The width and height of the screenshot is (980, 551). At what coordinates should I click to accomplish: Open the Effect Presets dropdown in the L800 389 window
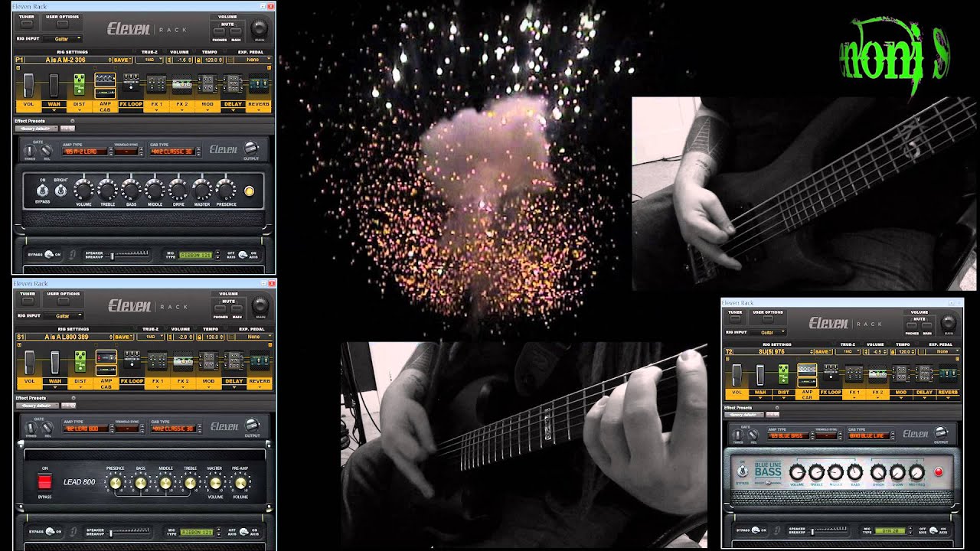point(37,406)
